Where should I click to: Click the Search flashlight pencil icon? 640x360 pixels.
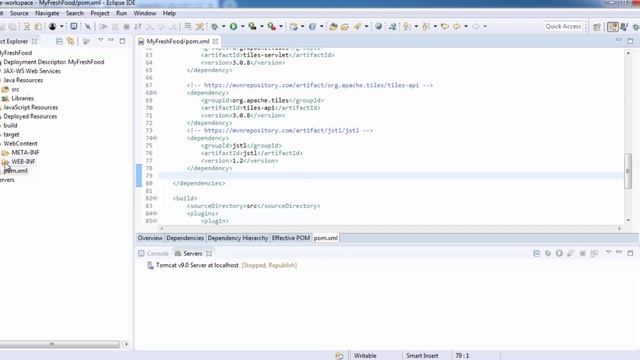358,27
